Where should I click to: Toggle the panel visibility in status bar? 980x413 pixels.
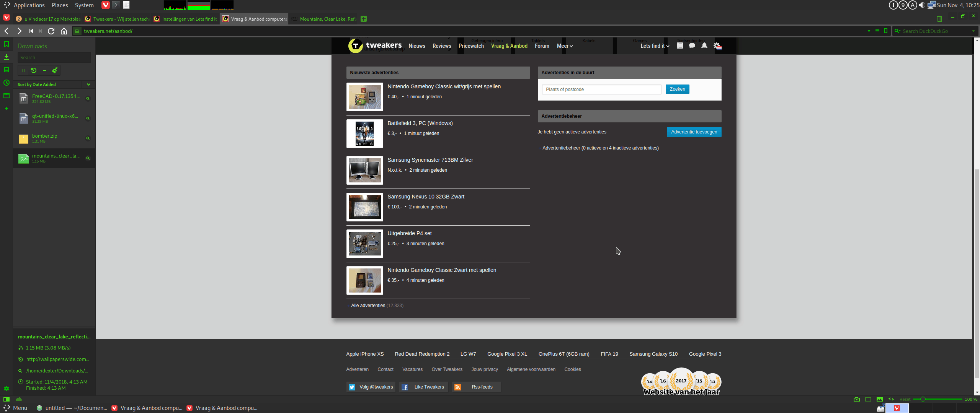(x=7, y=399)
